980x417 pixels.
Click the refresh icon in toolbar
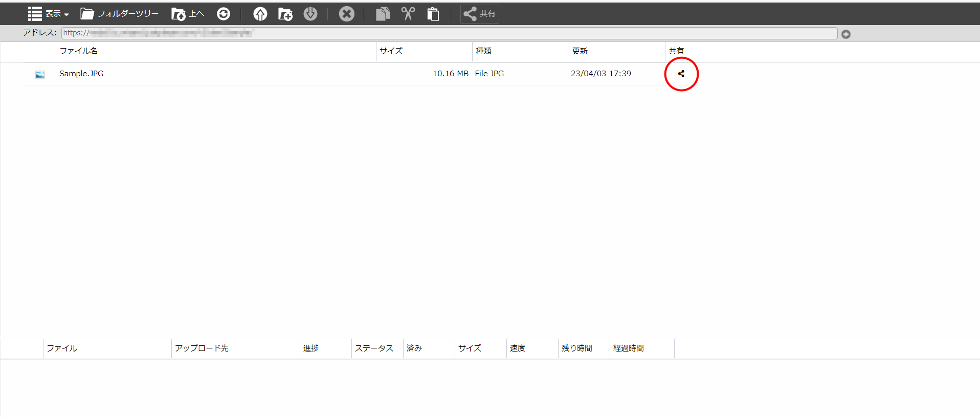coord(224,14)
